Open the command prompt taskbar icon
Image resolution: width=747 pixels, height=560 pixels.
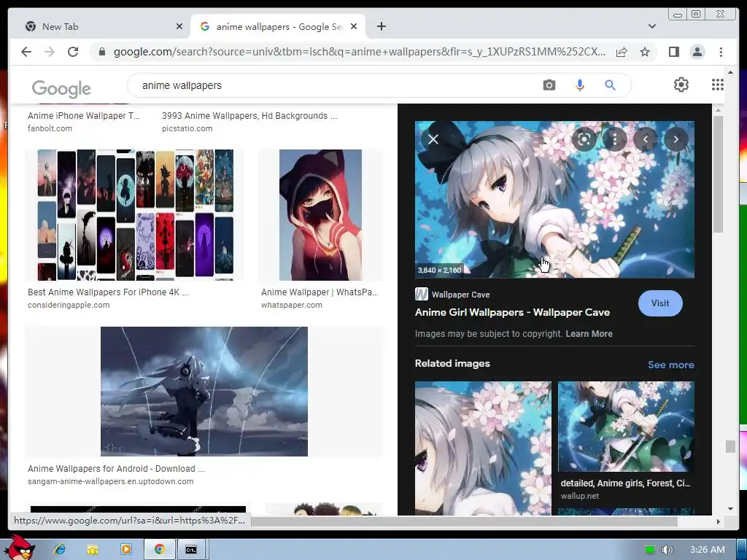191,550
